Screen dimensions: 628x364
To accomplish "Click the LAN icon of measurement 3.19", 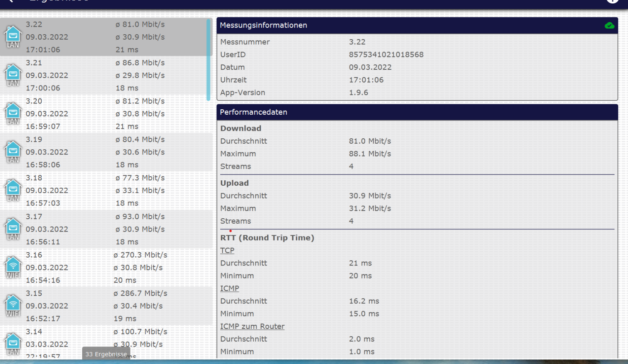I will (x=13, y=151).
